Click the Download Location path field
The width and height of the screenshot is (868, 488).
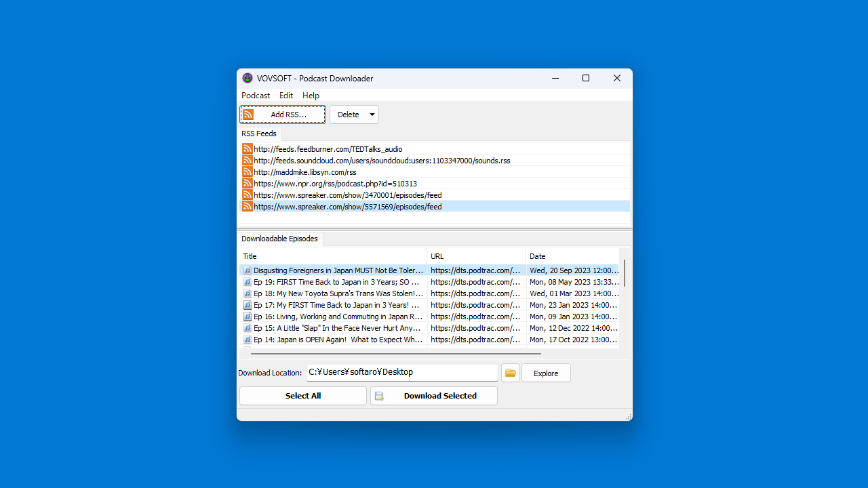point(402,372)
